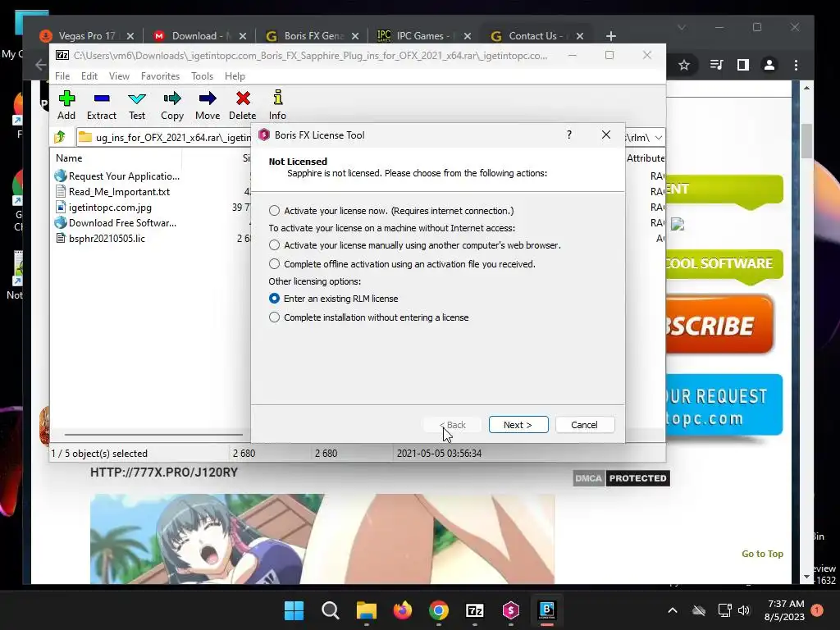Click Next in License Tool

pyautogui.click(x=518, y=425)
